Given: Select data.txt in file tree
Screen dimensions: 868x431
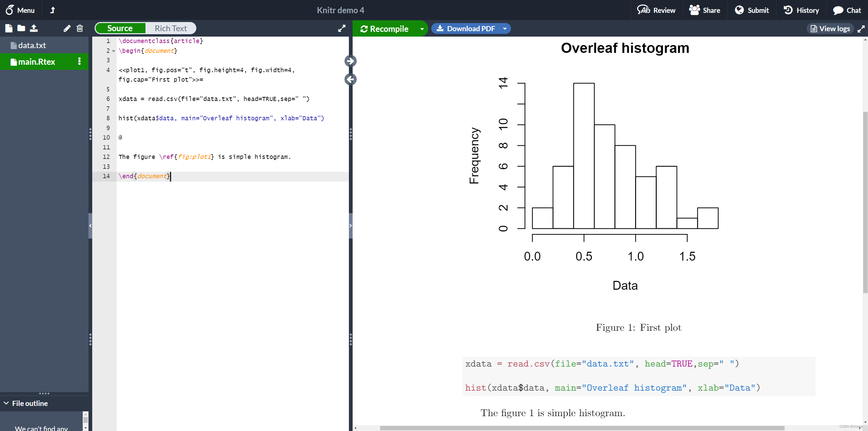Looking at the screenshot, I should (x=32, y=45).
